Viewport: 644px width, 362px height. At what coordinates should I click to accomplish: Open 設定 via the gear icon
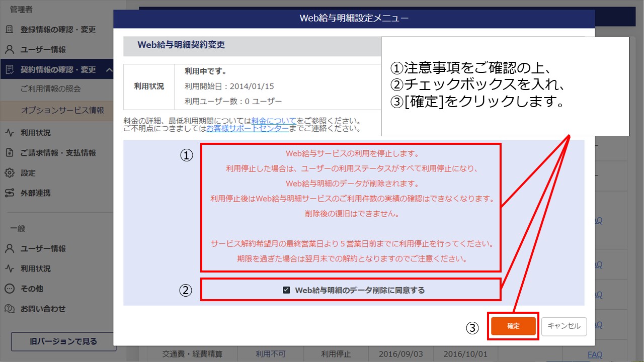pos(10,173)
